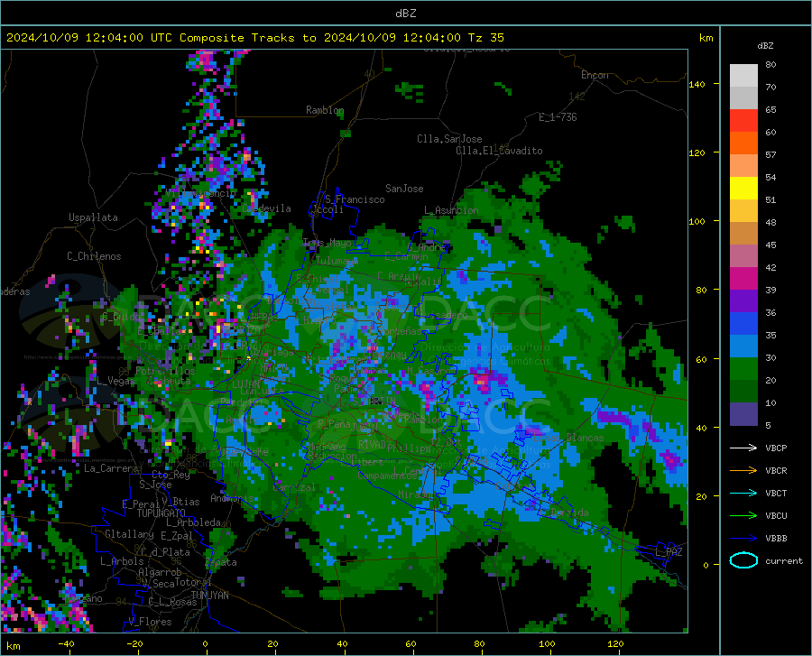Click the 'Tz 35' threshold text
The height and width of the screenshot is (656, 812).
[486, 38]
